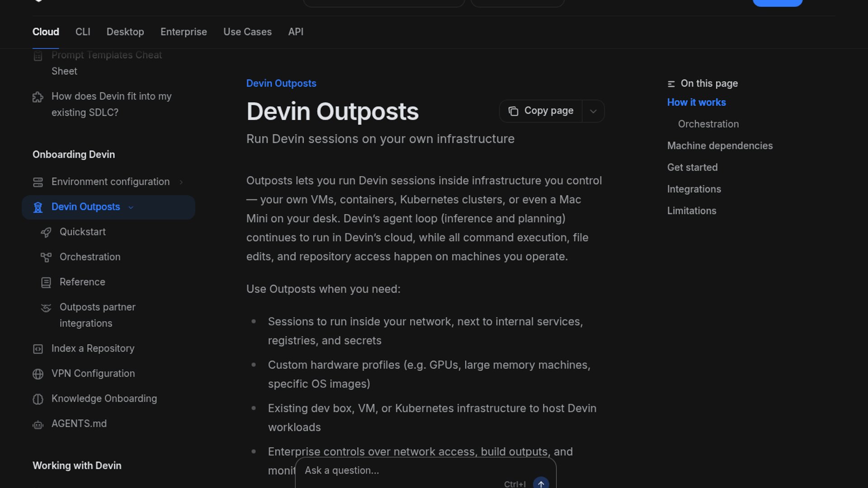Click the puzzle icon beside SDLC question

point(38,97)
